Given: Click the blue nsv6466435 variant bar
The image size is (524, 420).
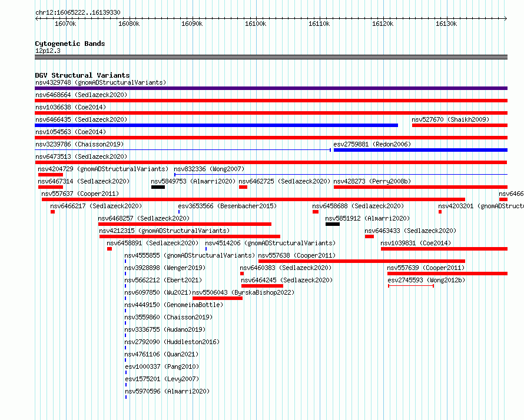Looking at the screenshot, I should tap(216, 125).
